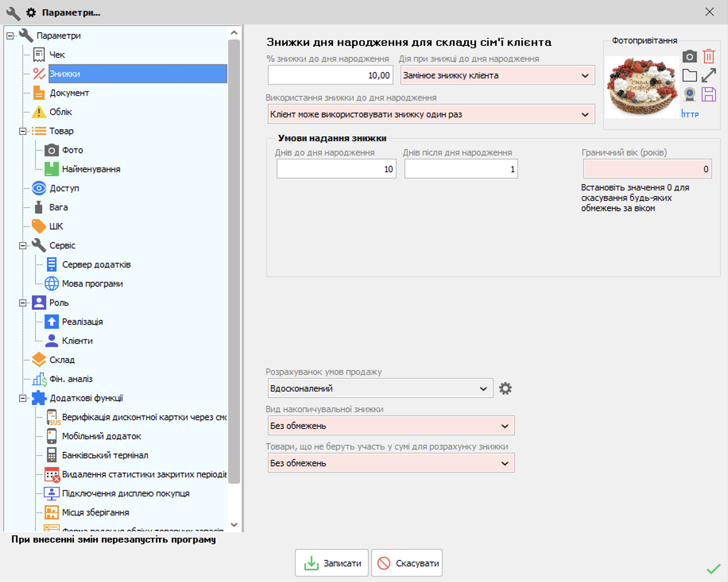Save photo using purple floppy disk icon
Image resolution: width=728 pixels, height=582 pixels.
pos(709,95)
